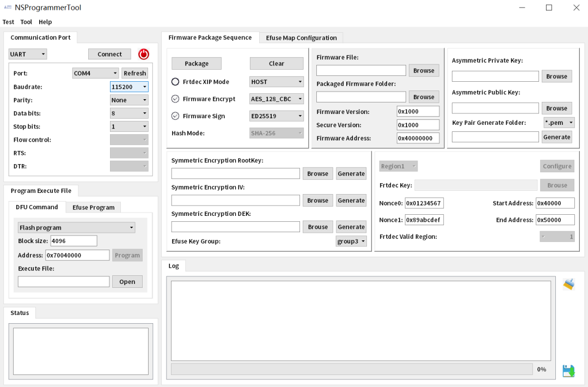Image resolution: width=588 pixels, height=387 pixels.
Task: Switch to Efuse Map Configuration tab
Action: 301,38
